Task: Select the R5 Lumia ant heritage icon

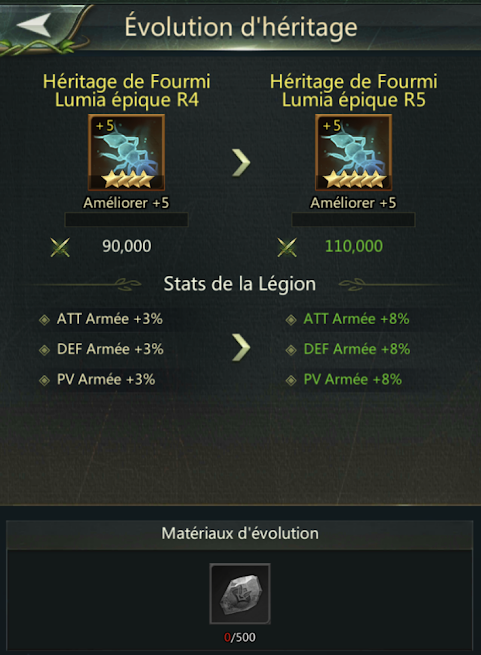Action: tap(354, 152)
